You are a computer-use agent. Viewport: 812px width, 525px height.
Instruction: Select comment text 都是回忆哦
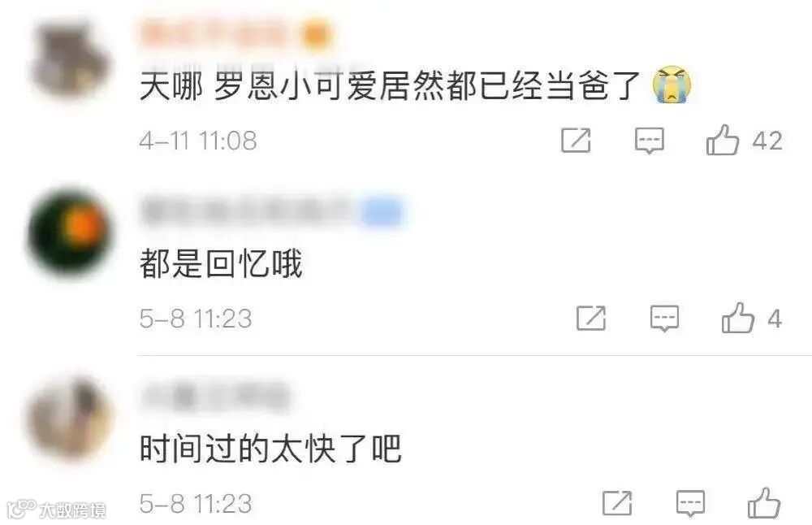221,263
